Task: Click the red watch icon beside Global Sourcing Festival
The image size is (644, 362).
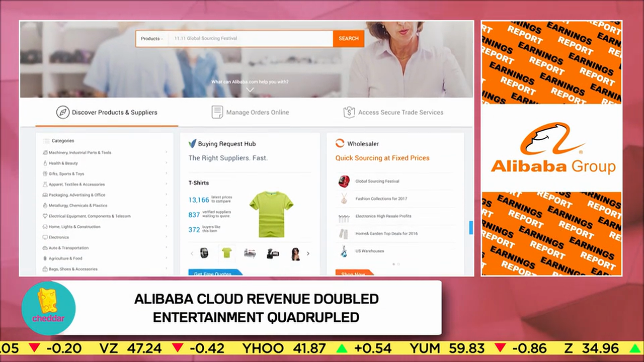Action: [x=344, y=181]
